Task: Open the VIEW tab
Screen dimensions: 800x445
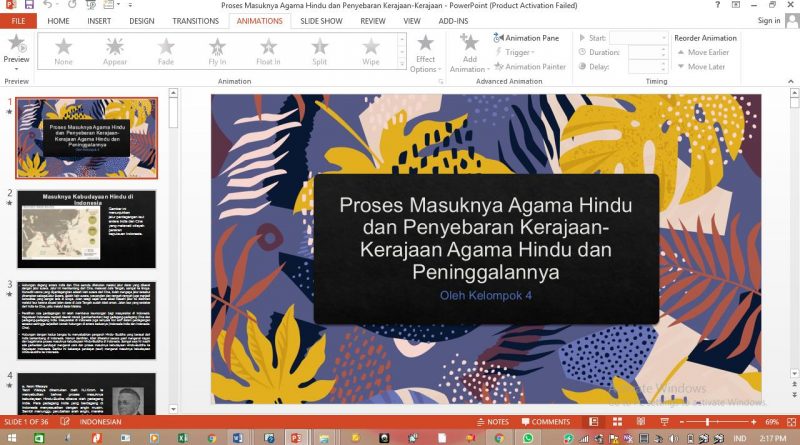Action: point(412,21)
